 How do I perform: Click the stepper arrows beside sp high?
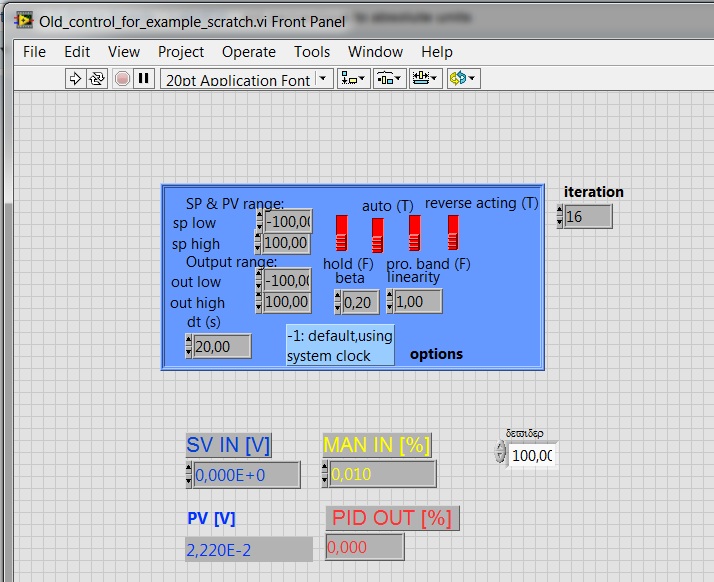pos(258,243)
